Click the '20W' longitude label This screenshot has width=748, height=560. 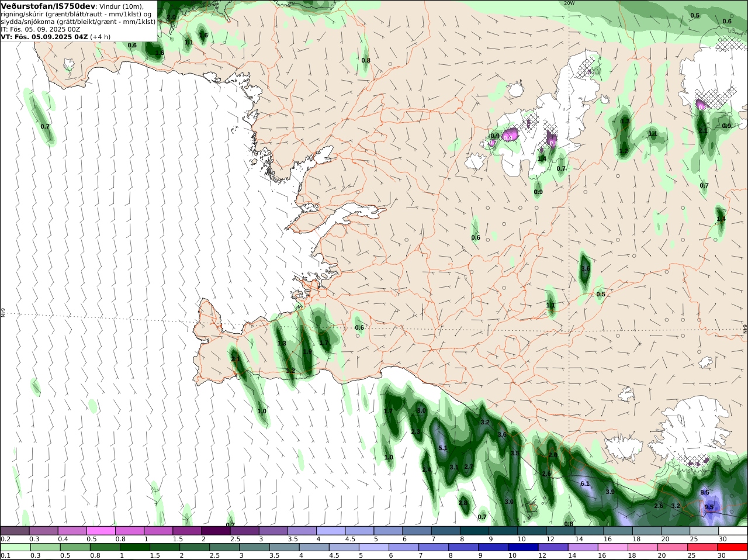pos(569,3)
